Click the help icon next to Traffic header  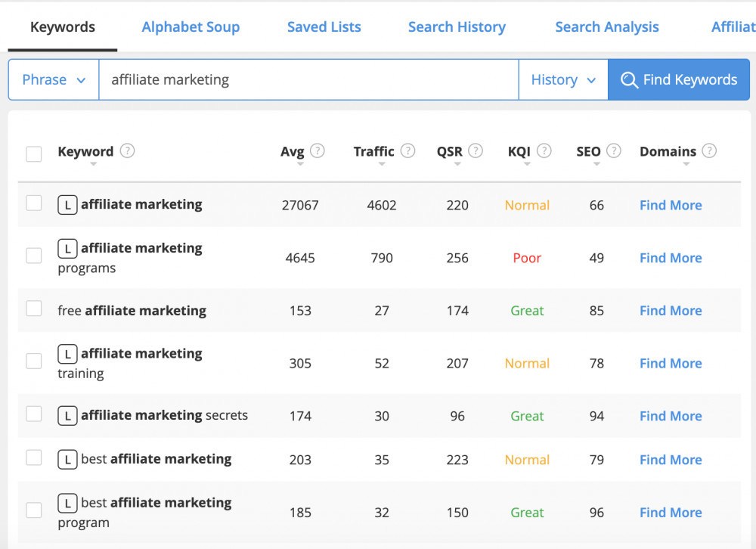click(x=408, y=151)
